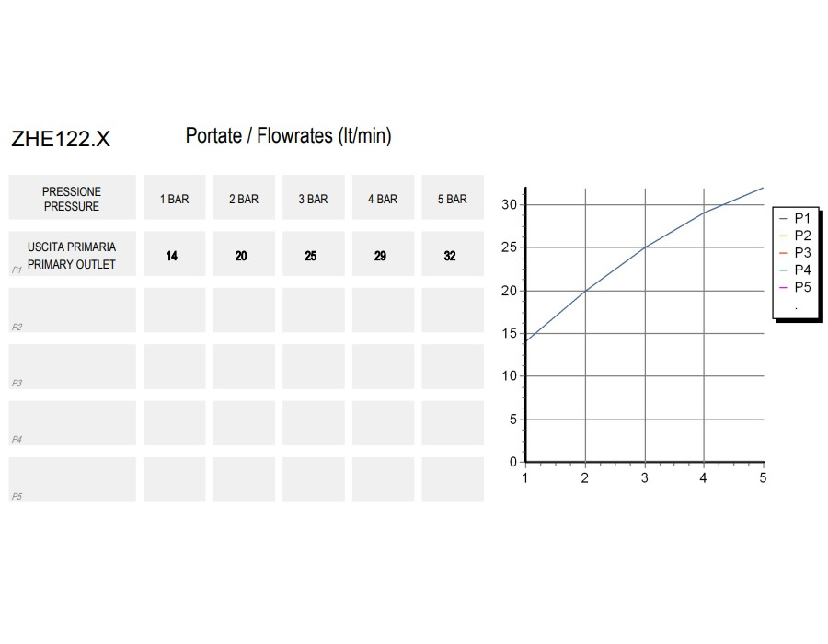Click the flowrate value 14 cell

[x=174, y=253]
